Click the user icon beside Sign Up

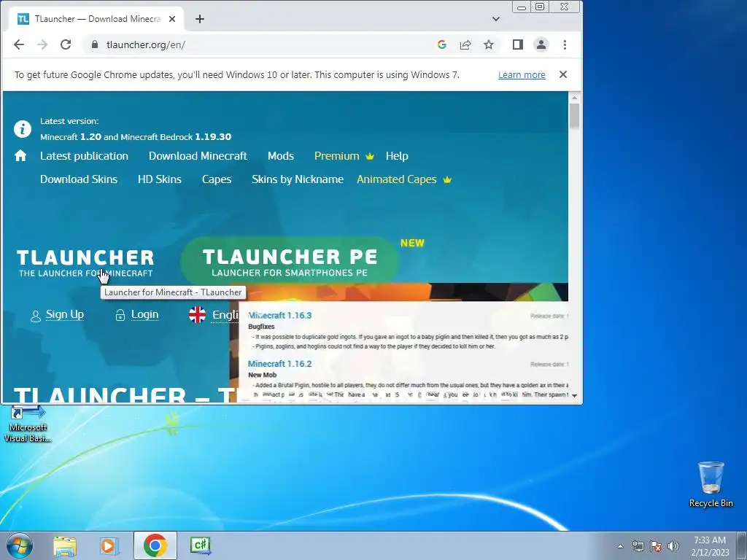pos(35,316)
